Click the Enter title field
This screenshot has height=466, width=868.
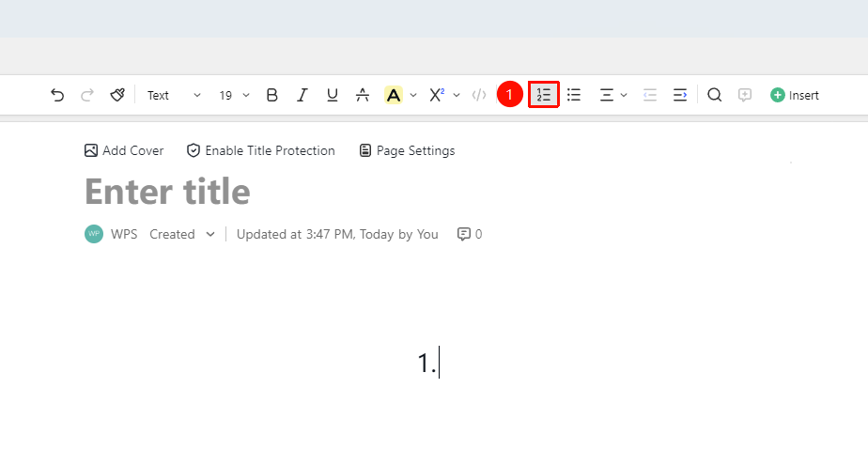coord(168,192)
